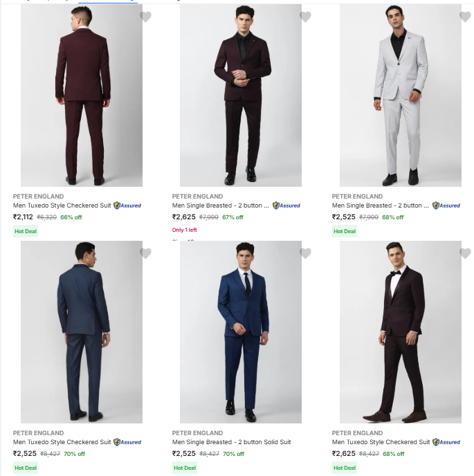Open 'Men Single Breasted - 2 button Solid Suit' title

231,442
